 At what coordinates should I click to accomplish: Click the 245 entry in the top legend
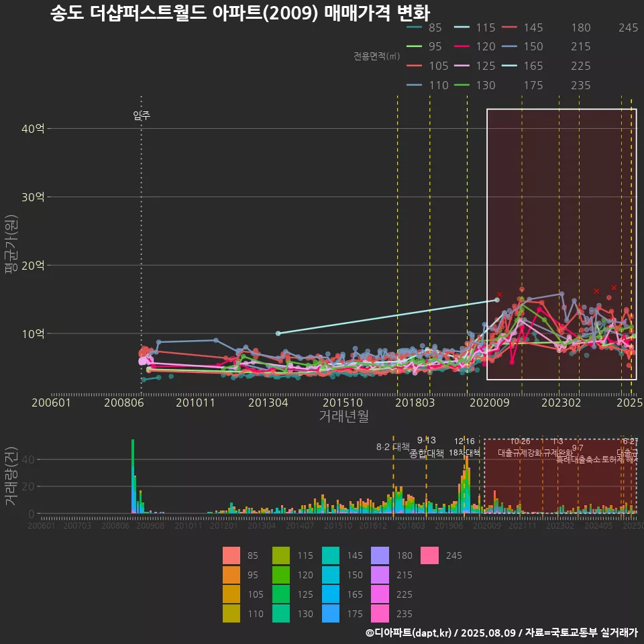tap(629, 28)
